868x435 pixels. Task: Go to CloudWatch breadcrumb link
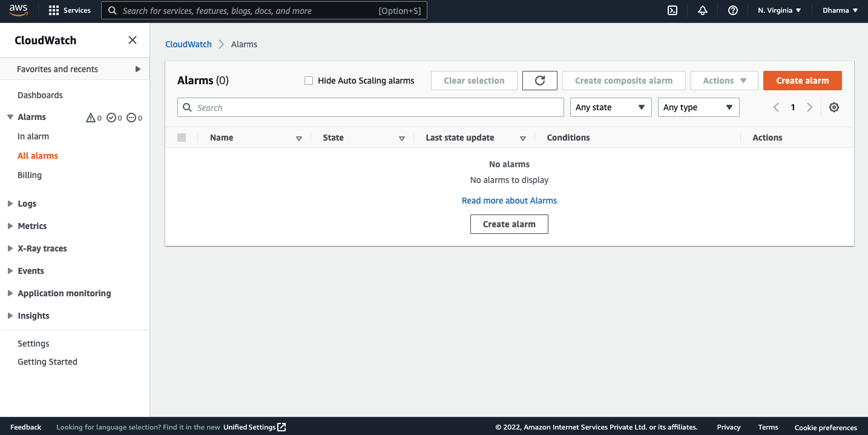189,44
